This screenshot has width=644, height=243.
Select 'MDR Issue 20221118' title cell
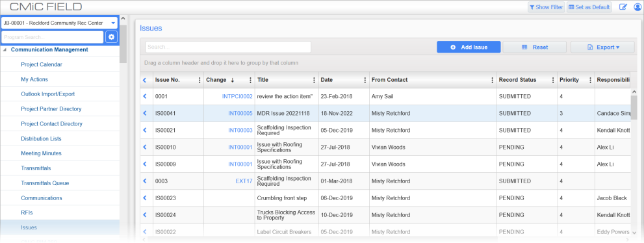287,113
